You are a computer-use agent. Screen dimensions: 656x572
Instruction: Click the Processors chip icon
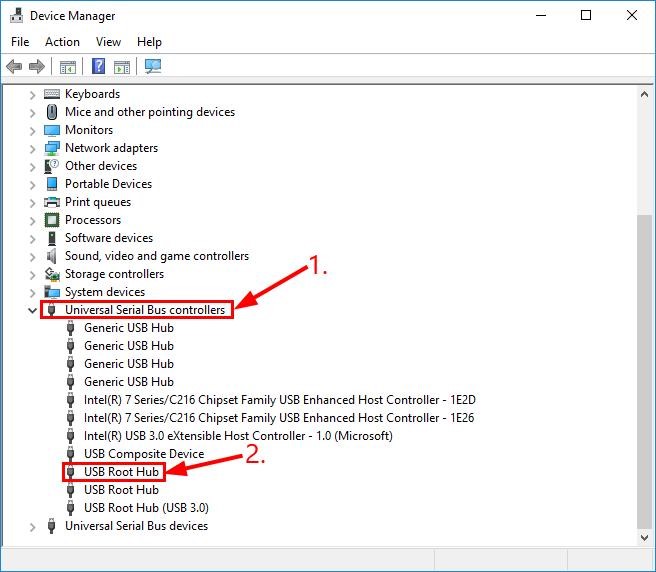coord(52,220)
